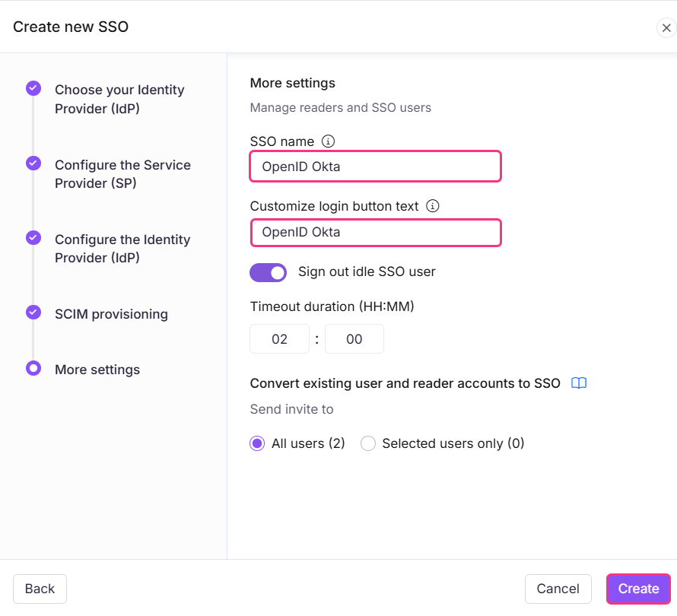Focus the Customize login button text field
677x616 pixels.
point(376,233)
